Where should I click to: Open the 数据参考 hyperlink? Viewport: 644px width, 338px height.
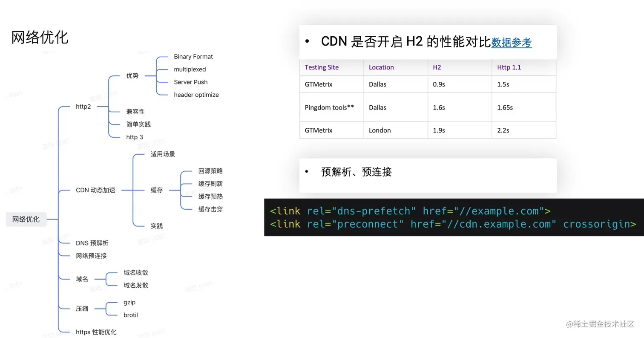512,42
